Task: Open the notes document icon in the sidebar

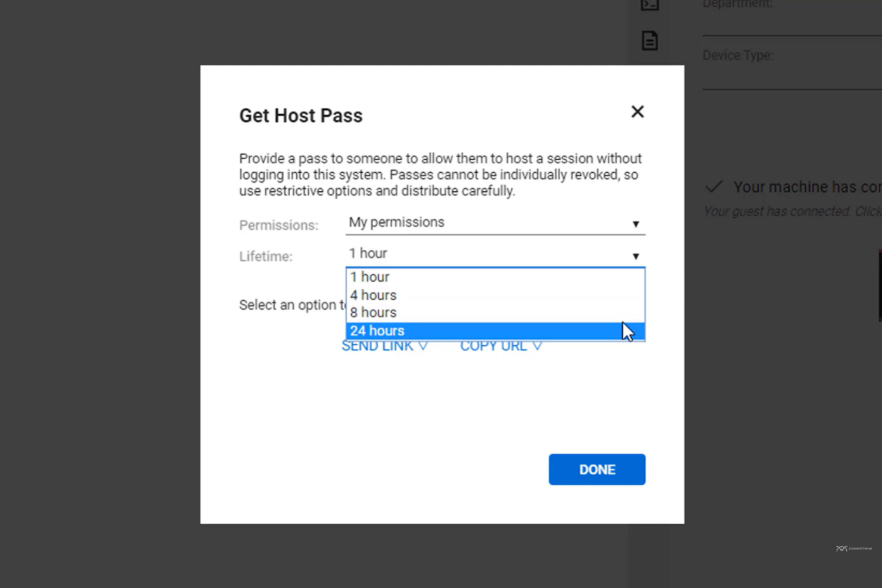Action: tap(649, 41)
